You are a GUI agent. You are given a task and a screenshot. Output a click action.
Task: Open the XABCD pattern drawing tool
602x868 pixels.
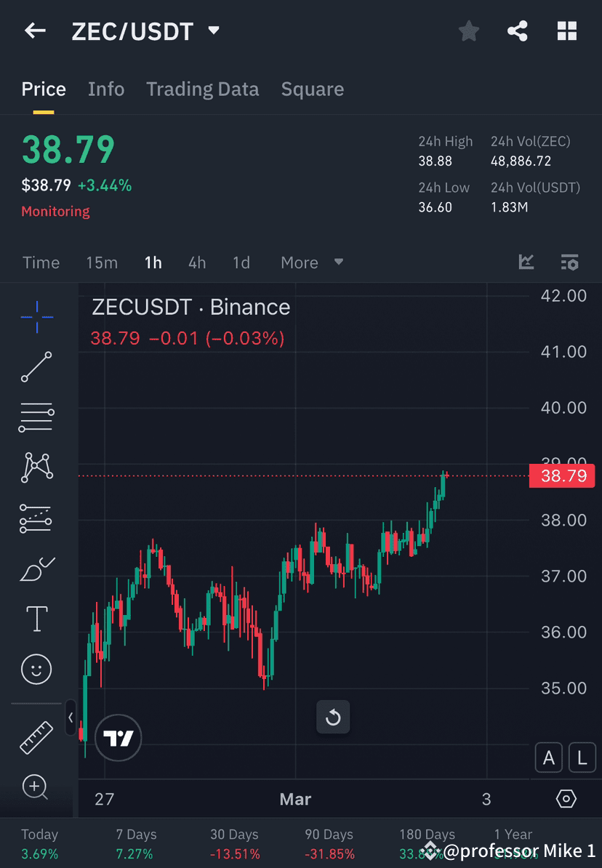tap(36, 467)
